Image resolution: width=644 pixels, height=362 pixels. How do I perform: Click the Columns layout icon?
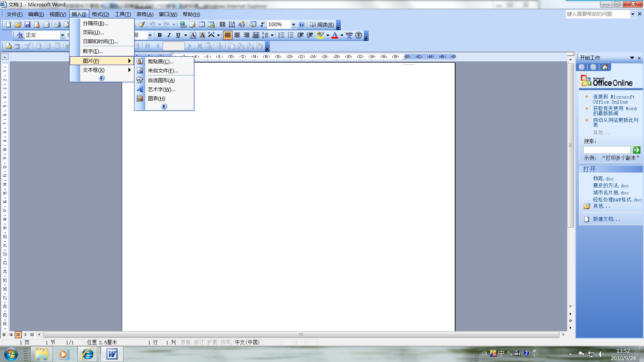(x=222, y=24)
